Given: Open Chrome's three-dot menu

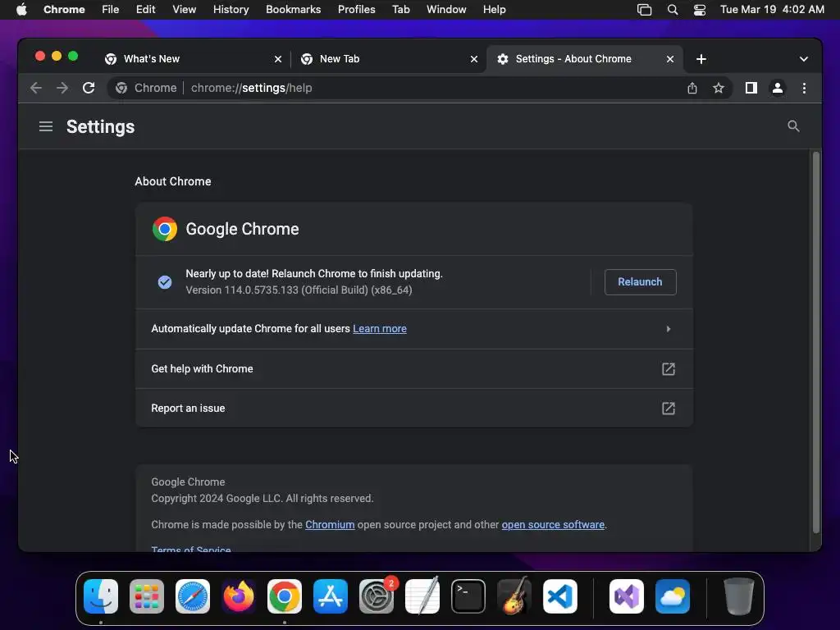Looking at the screenshot, I should (804, 88).
